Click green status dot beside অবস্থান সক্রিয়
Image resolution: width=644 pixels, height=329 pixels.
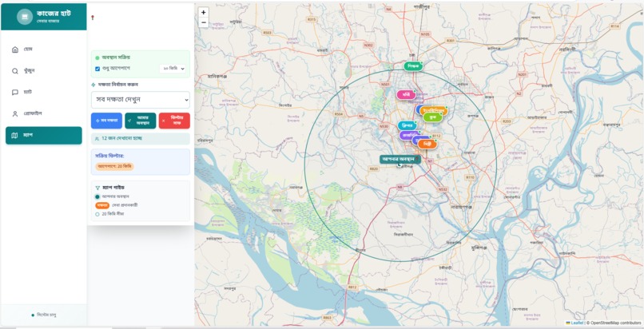tap(97, 57)
